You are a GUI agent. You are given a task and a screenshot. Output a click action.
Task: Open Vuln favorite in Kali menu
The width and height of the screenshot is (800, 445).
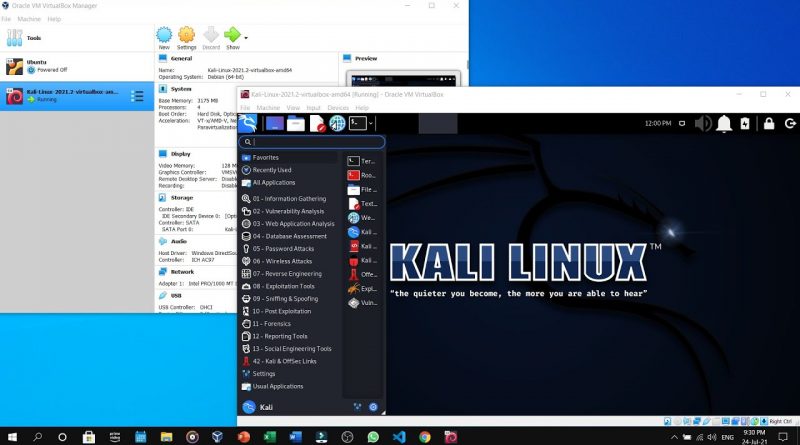coord(362,303)
